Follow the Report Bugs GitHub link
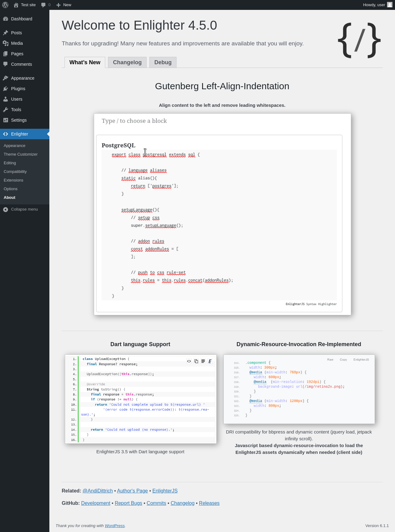The width and height of the screenshot is (395, 532). (128, 503)
